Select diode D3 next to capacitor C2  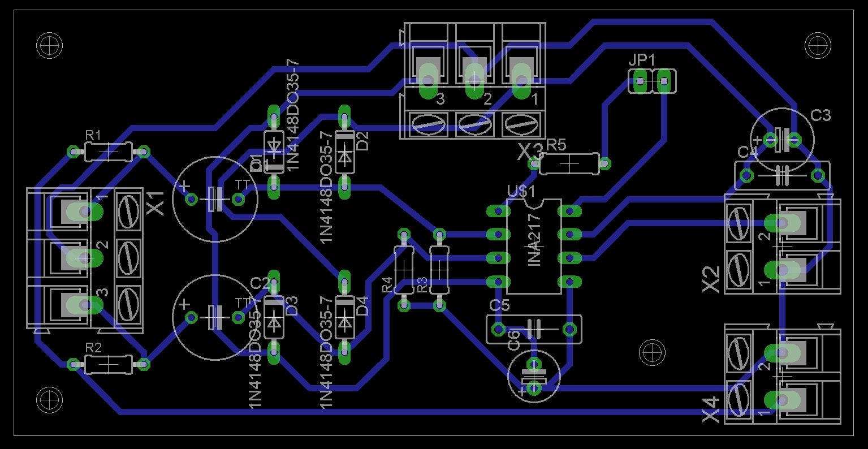click(274, 317)
